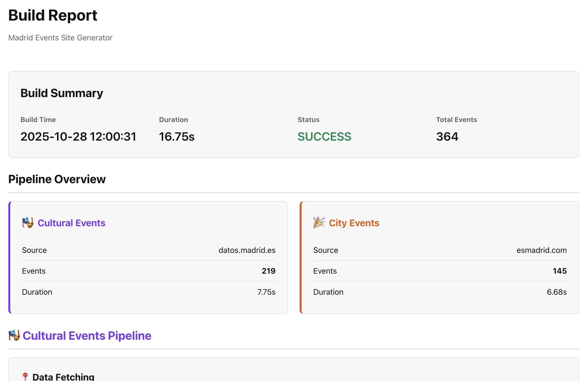Click the pushpin icon next to Data Fetching
Screen dimensions: 588x381
25,376
